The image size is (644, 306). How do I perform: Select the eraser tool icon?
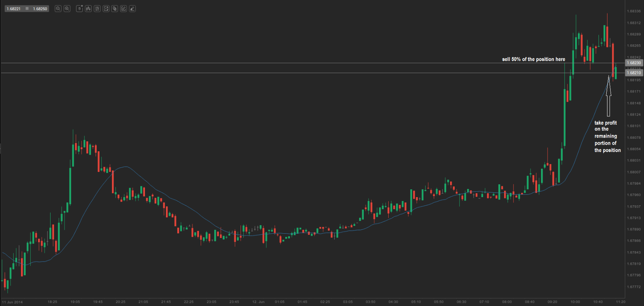(x=132, y=9)
